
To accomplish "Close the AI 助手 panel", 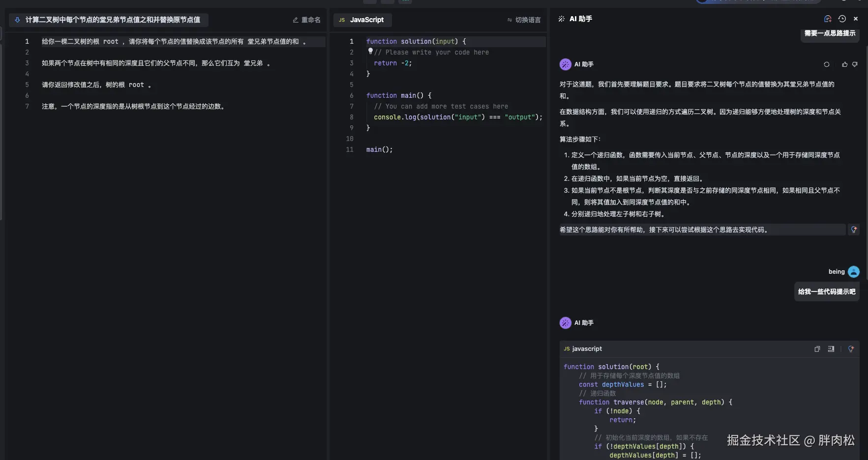I will 856,19.
